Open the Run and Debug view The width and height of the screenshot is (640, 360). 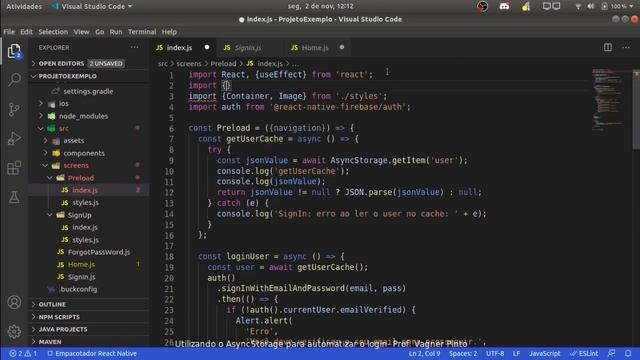(14, 139)
